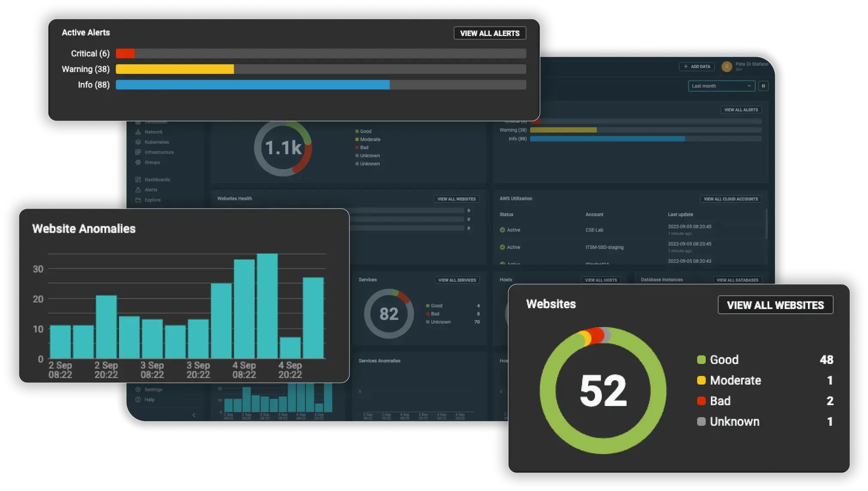
Task: Click the Network sidebar icon
Action: 138,132
